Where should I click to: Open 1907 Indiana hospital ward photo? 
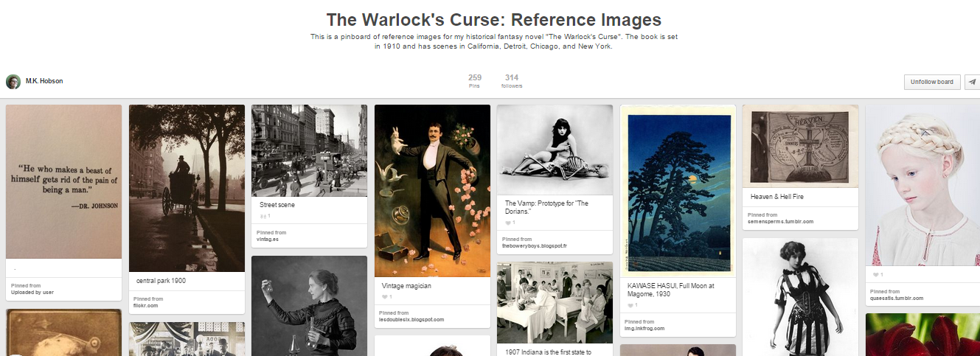tap(555, 302)
